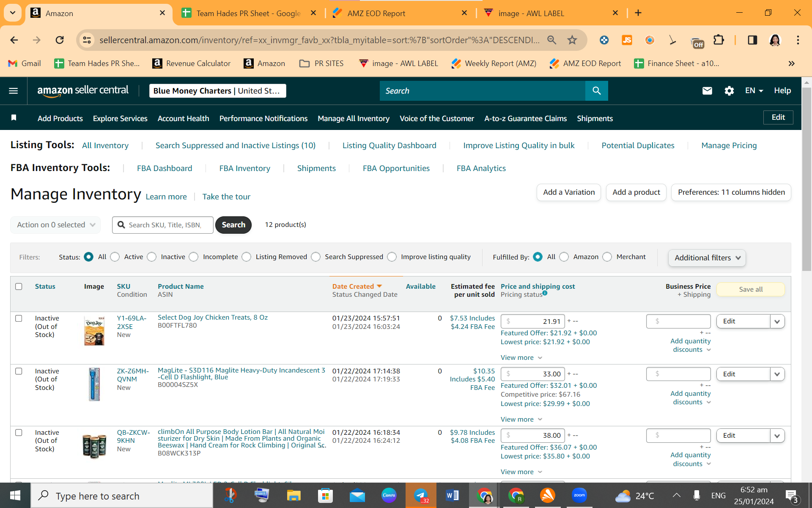This screenshot has width=812, height=508.
Task: Open the settings gear icon
Action: 729,91
